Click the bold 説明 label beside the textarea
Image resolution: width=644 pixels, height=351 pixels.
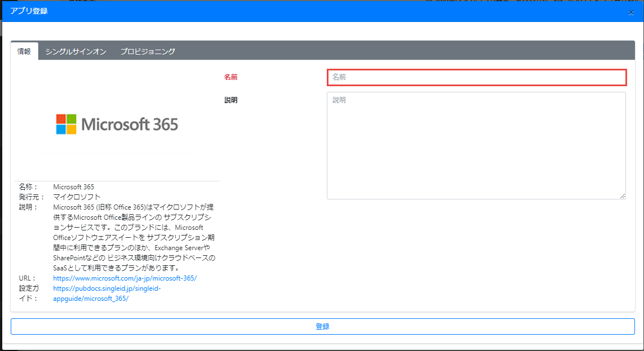tap(231, 100)
